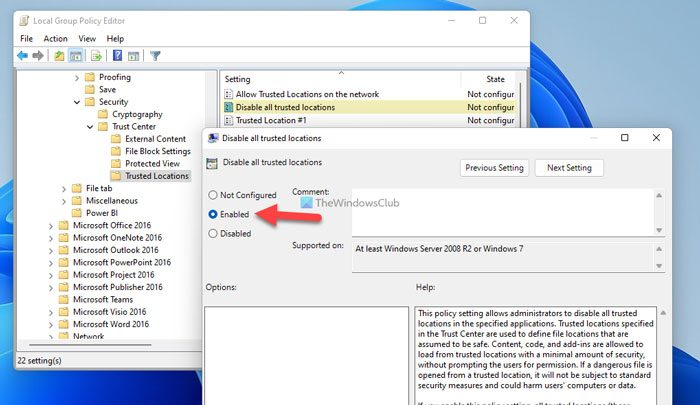The width and height of the screenshot is (700, 405).
Task: Toggle the Show/Hide Action Pane icon
Action: 133,56
